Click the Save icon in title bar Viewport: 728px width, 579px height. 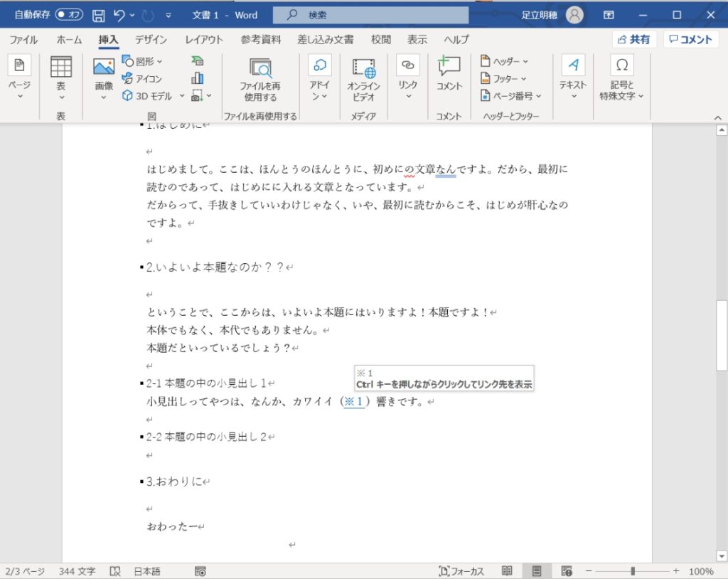click(99, 15)
